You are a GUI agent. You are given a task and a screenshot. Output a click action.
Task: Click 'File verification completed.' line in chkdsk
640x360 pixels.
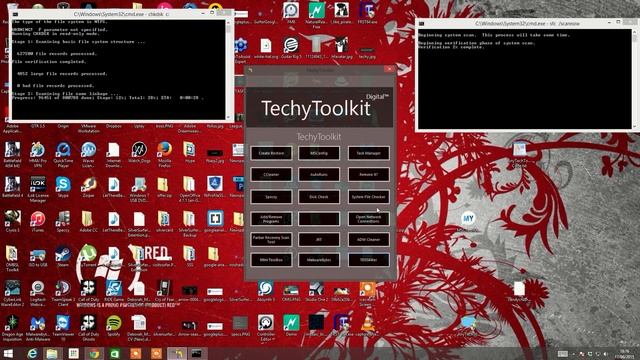(49, 62)
